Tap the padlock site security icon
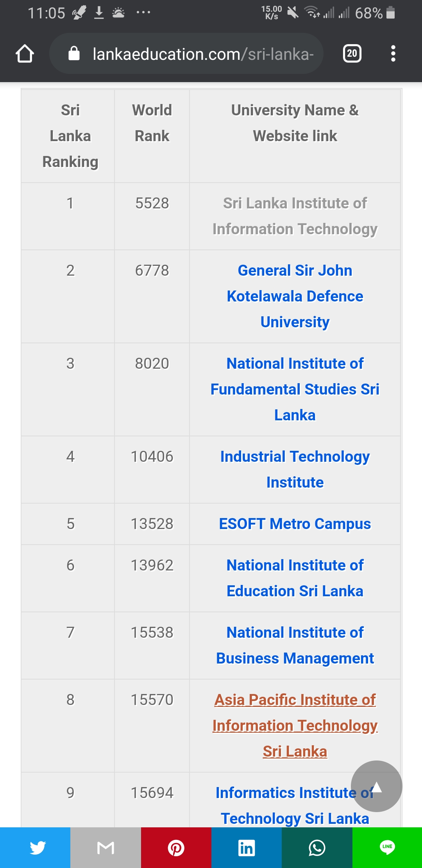422x868 pixels. 74,54
